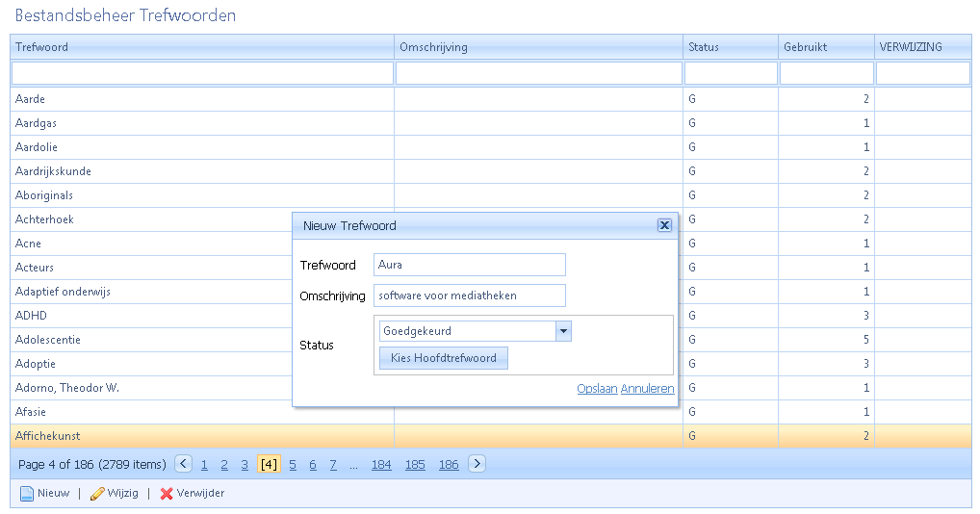Click the Nieuw document icon in toolbar
The image size is (980, 514).
point(27,494)
